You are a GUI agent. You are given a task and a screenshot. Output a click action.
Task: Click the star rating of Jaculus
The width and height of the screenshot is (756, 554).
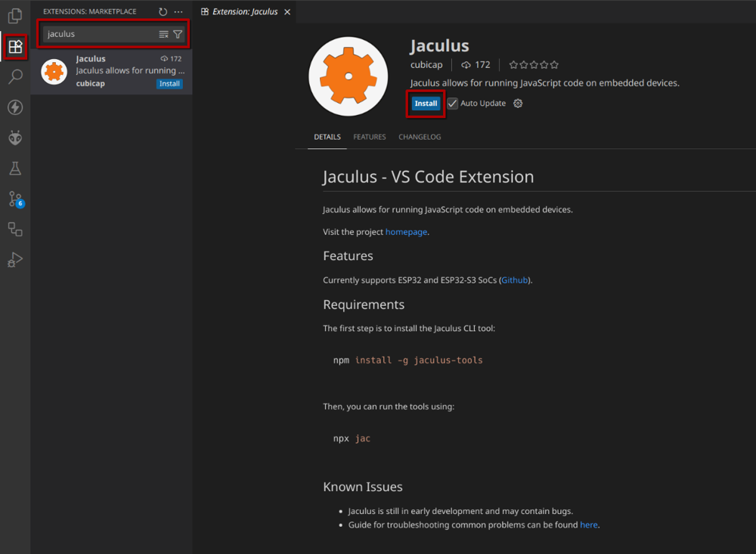tap(534, 64)
